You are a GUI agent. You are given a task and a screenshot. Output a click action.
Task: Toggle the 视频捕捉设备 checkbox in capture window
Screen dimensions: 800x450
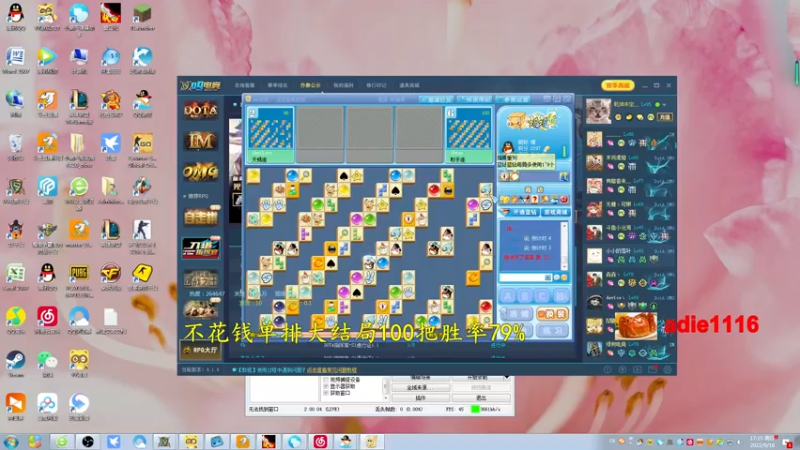click(326, 380)
